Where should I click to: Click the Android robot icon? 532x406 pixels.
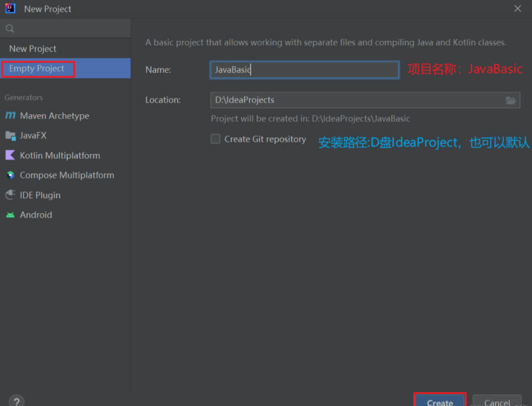(10, 215)
